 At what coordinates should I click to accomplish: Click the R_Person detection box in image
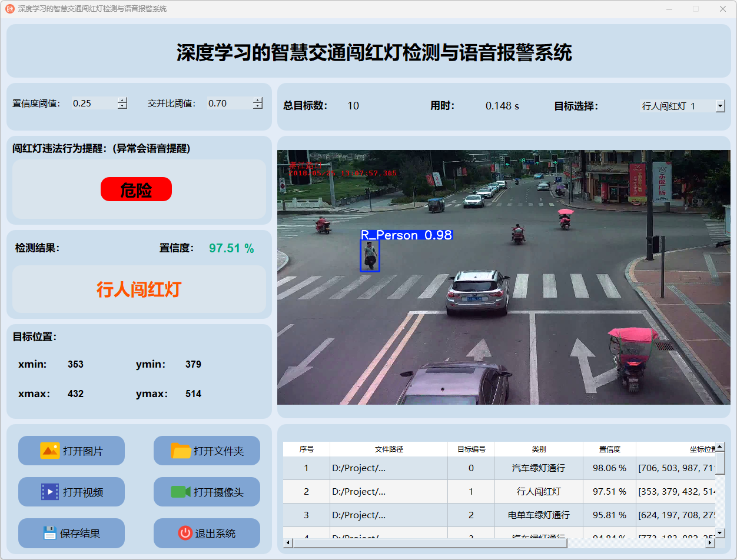370,256
